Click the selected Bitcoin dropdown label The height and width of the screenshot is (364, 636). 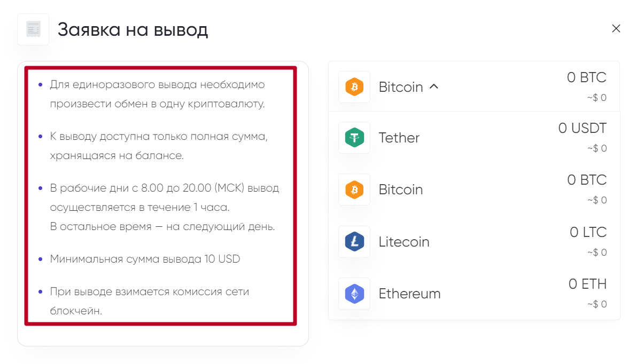click(x=400, y=87)
